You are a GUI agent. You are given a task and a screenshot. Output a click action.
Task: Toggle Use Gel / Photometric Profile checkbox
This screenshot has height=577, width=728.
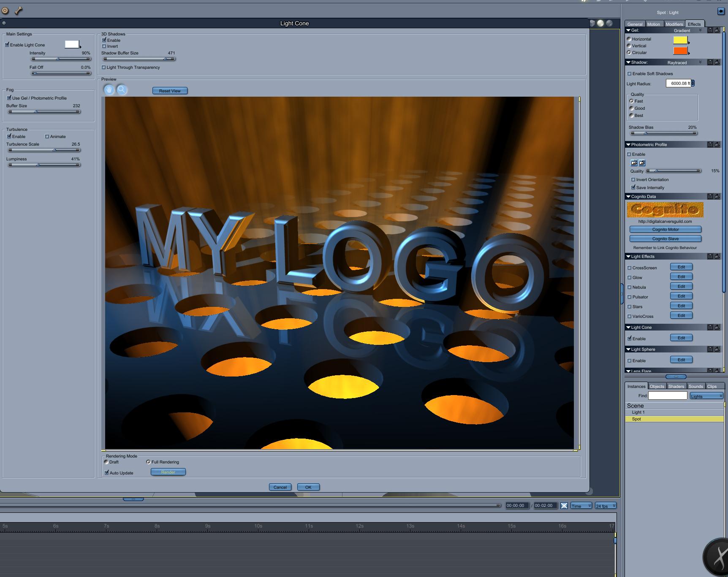tap(9, 98)
